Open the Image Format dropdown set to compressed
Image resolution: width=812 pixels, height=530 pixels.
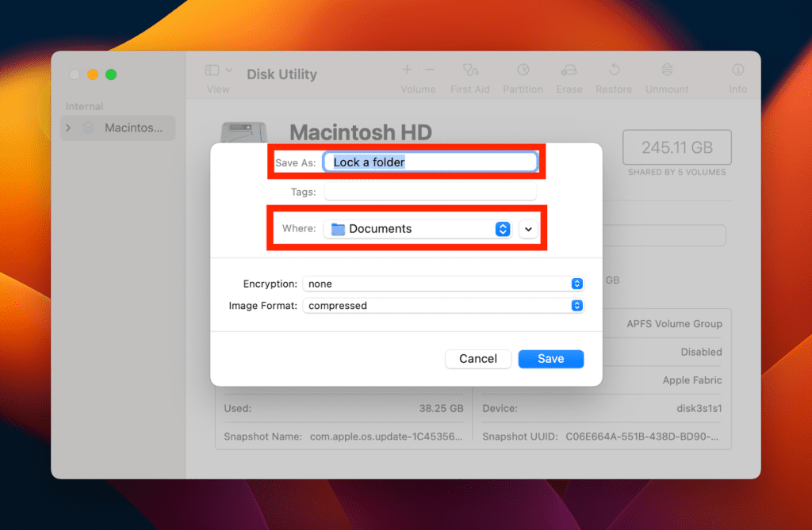point(443,305)
